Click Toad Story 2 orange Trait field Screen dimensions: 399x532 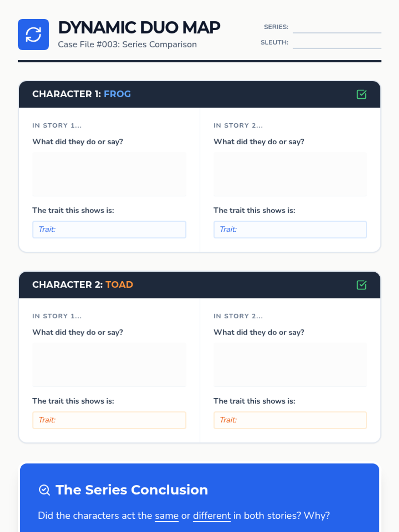tap(290, 420)
